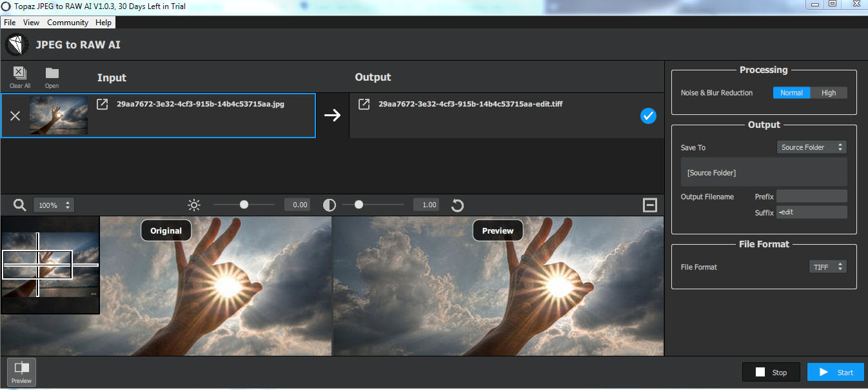
Task: Select Normal noise and blur reduction
Action: [791, 92]
